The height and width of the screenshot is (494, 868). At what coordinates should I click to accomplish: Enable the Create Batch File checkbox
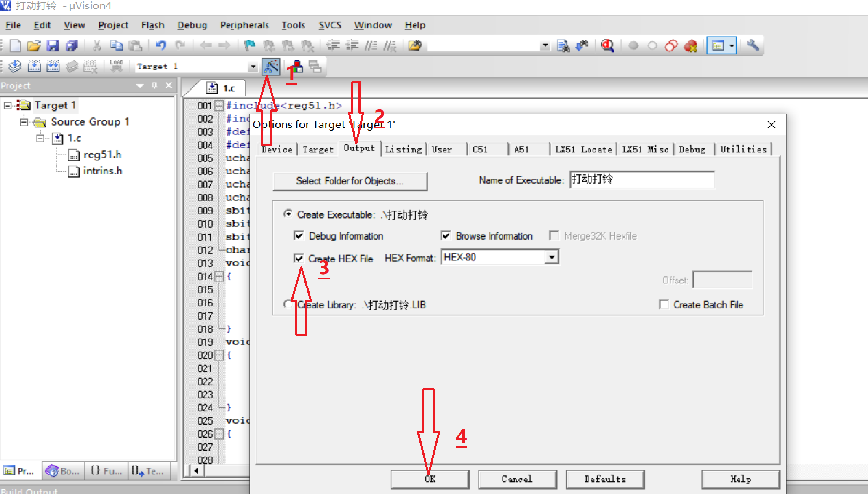(x=664, y=304)
